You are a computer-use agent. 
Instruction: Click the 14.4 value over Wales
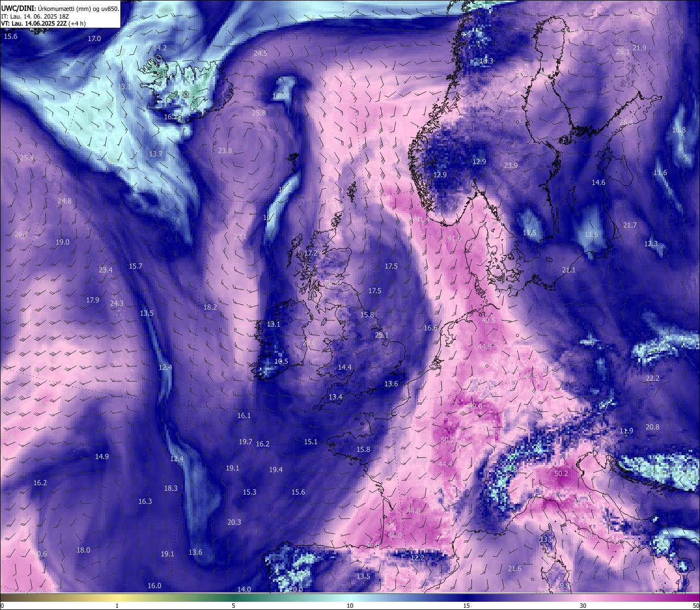click(x=345, y=368)
